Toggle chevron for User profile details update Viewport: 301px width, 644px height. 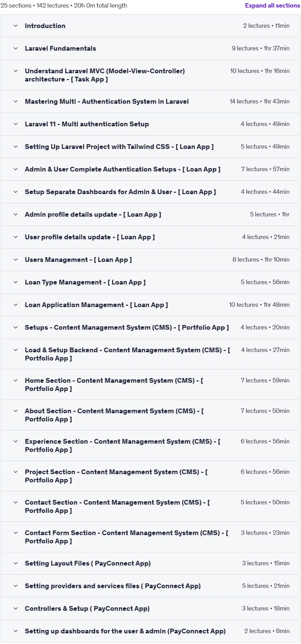(x=15, y=237)
